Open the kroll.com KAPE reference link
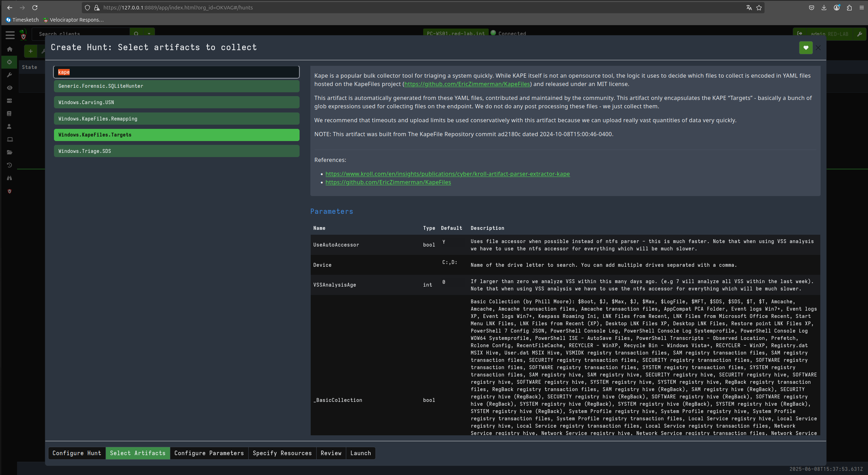The width and height of the screenshot is (868, 475). pyautogui.click(x=448, y=174)
